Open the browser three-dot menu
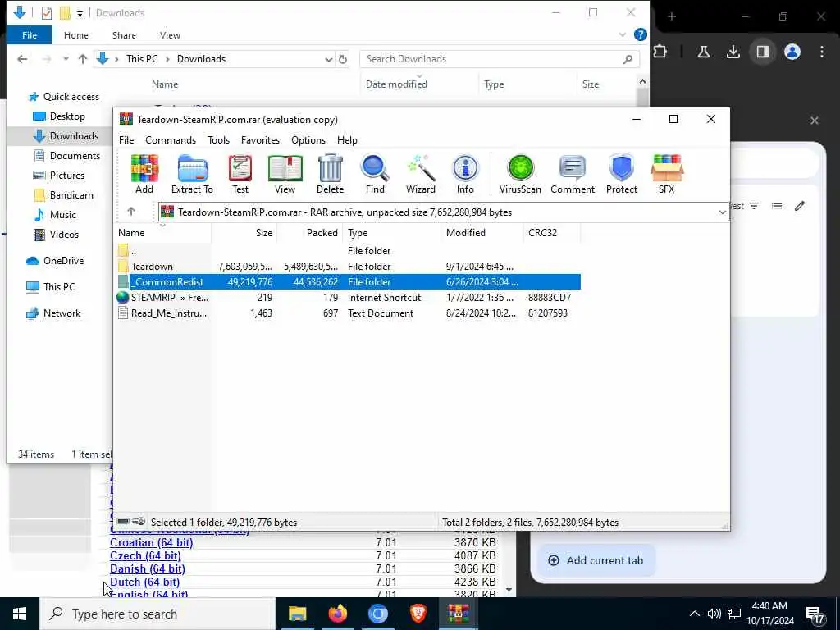 [x=822, y=52]
